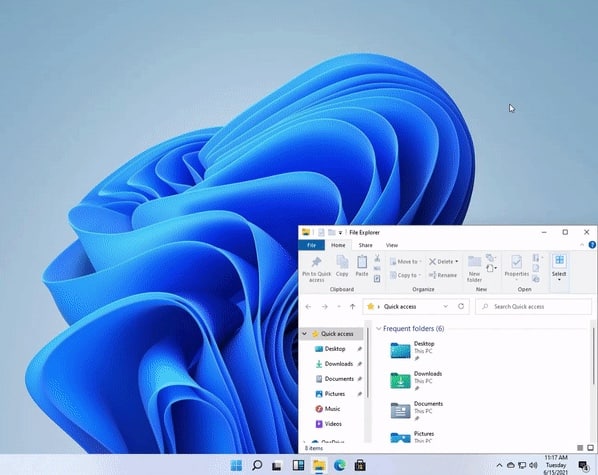
Task: Select the Home ribbon tab
Action: (338, 245)
